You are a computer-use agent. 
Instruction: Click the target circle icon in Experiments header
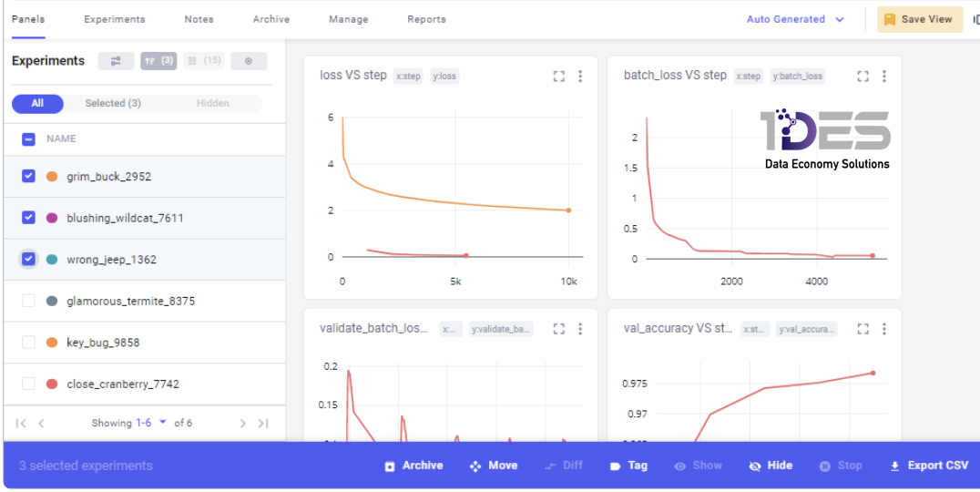click(249, 61)
